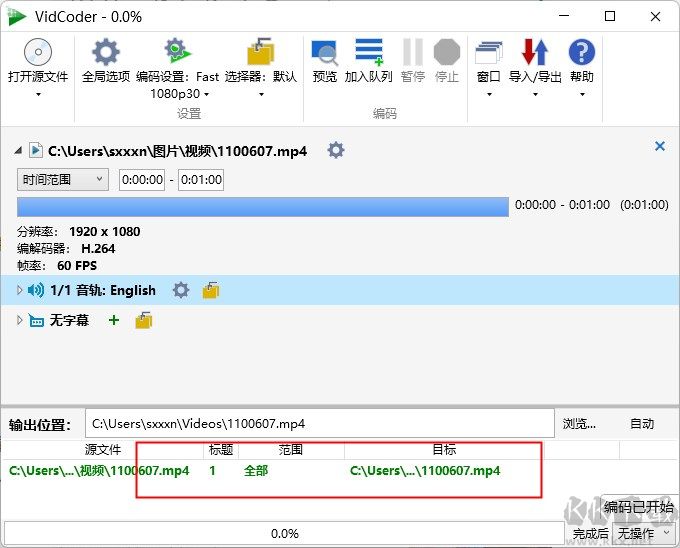Click the 编码已开始 notification
This screenshot has width=680, height=548.
click(x=639, y=507)
